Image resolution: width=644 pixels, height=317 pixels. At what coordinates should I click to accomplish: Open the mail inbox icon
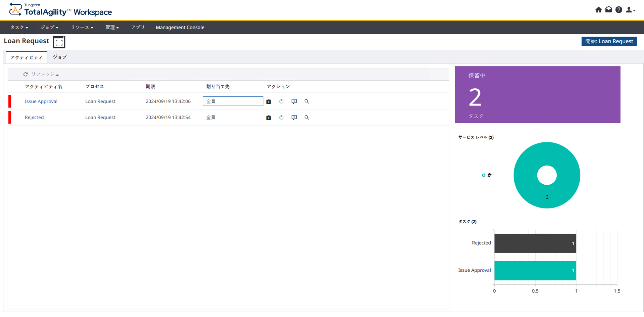pos(608,10)
